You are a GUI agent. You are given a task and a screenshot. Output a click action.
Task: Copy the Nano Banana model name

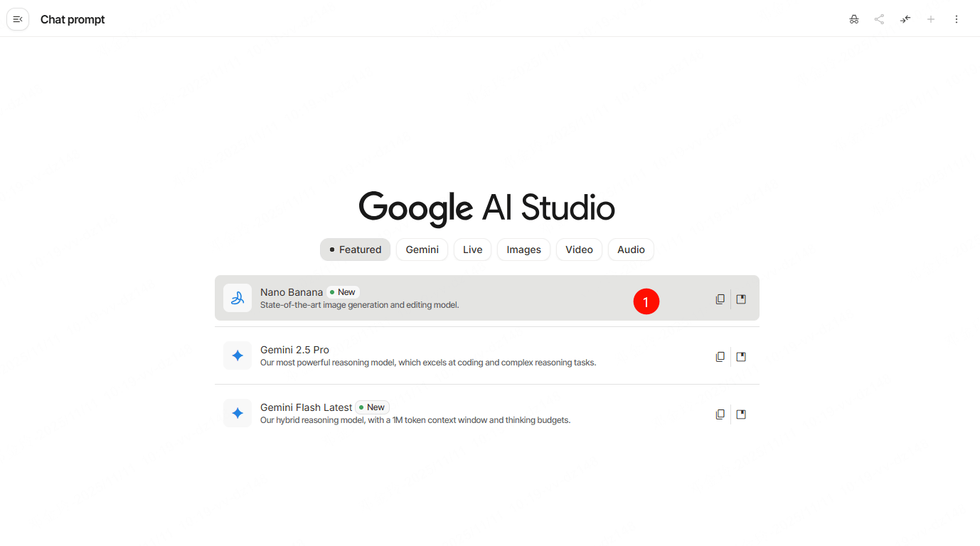click(x=720, y=299)
